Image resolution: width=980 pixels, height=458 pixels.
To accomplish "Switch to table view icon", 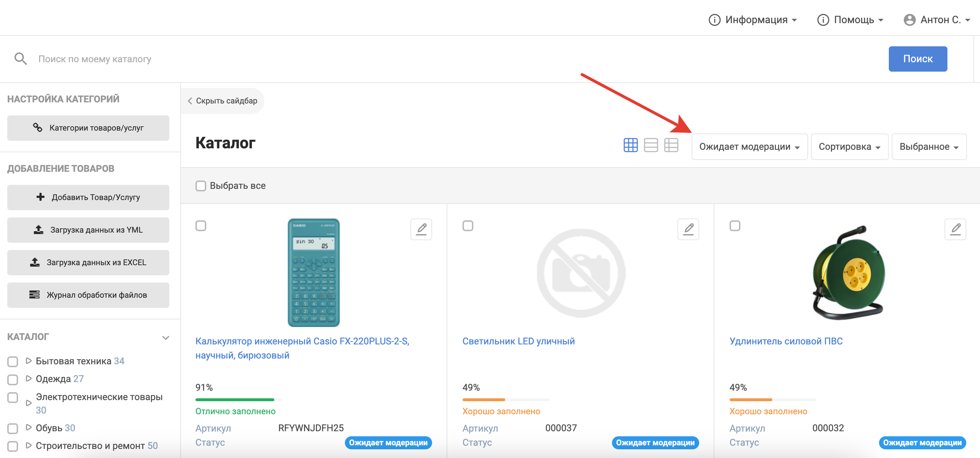I will click(671, 145).
